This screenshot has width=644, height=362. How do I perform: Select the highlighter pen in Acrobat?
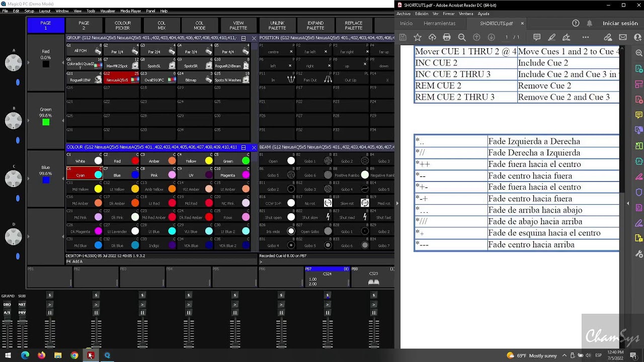[x=552, y=37]
